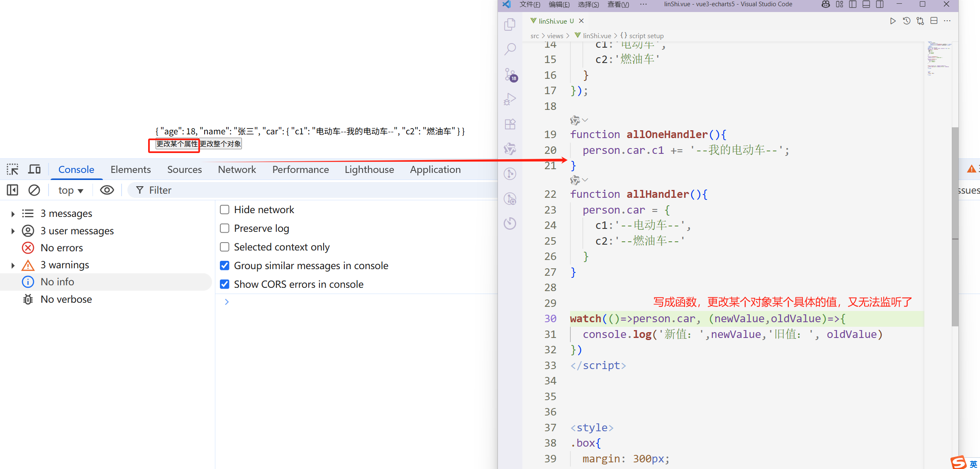Open the Extensions view icon
Viewport: 980px width, 469px height.
click(510, 124)
